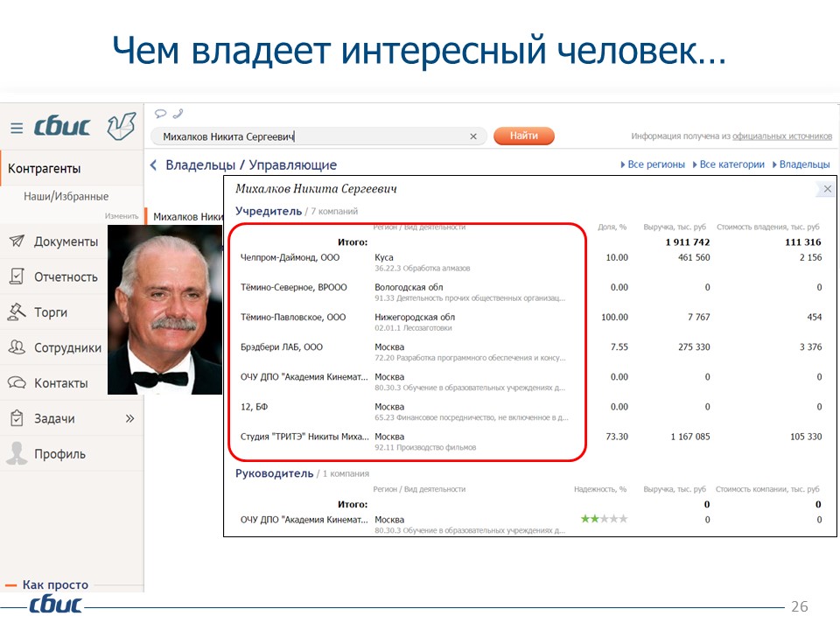Click the СБИС logo in the header
This screenshot has height=630, width=840.
point(62,126)
